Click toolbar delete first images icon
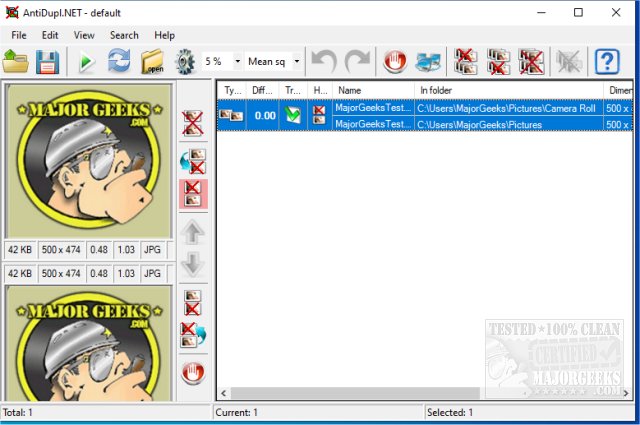 (466, 62)
